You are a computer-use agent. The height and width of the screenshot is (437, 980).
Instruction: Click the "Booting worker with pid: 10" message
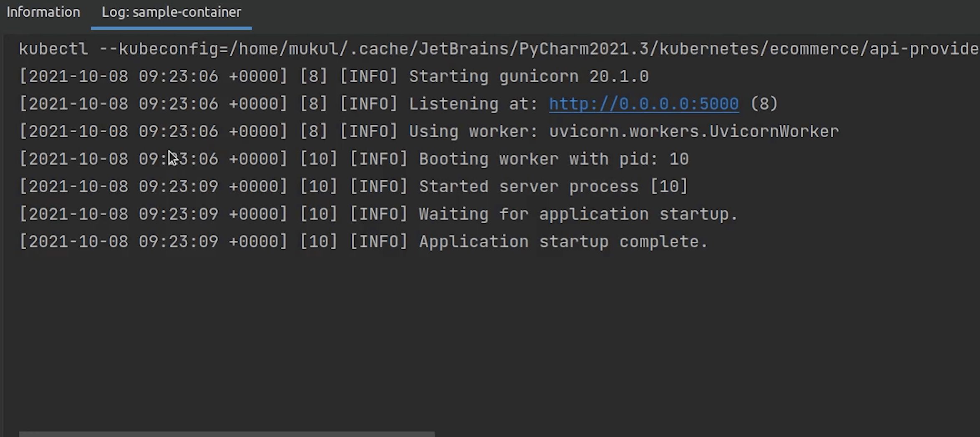tap(554, 159)
